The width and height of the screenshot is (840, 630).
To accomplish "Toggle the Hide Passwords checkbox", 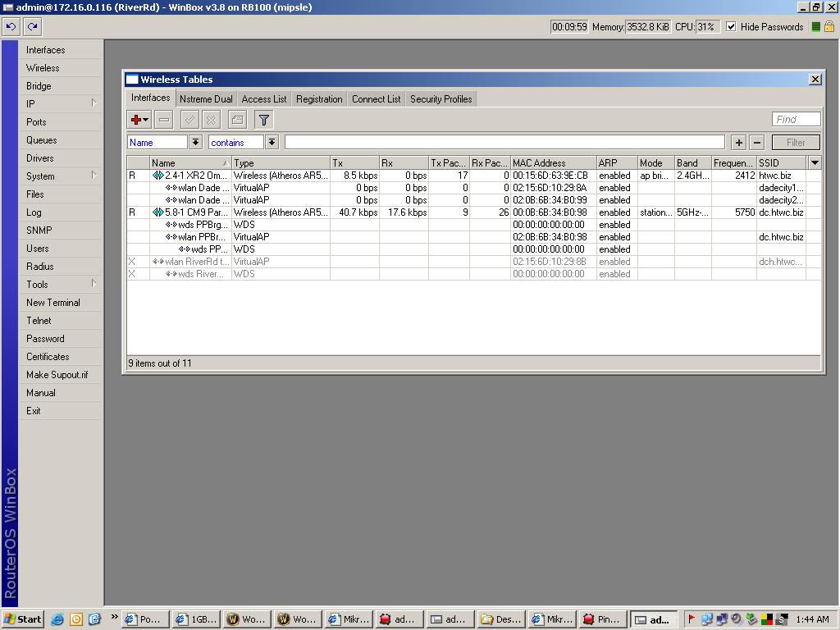I will pos(731,27).
